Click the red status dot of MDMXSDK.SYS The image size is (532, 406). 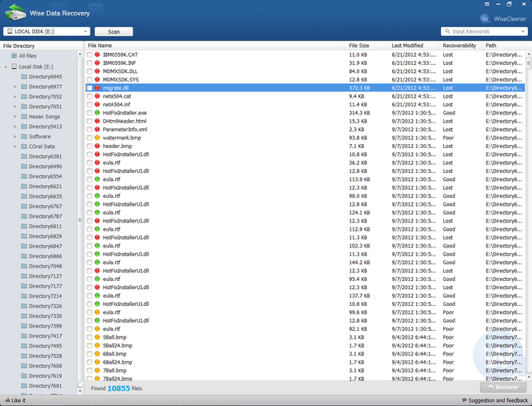97,79
